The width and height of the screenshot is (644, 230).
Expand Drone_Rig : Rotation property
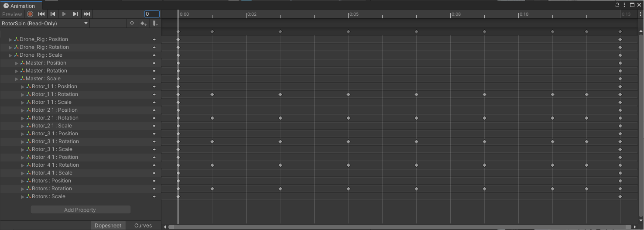[x=10, y=47]
